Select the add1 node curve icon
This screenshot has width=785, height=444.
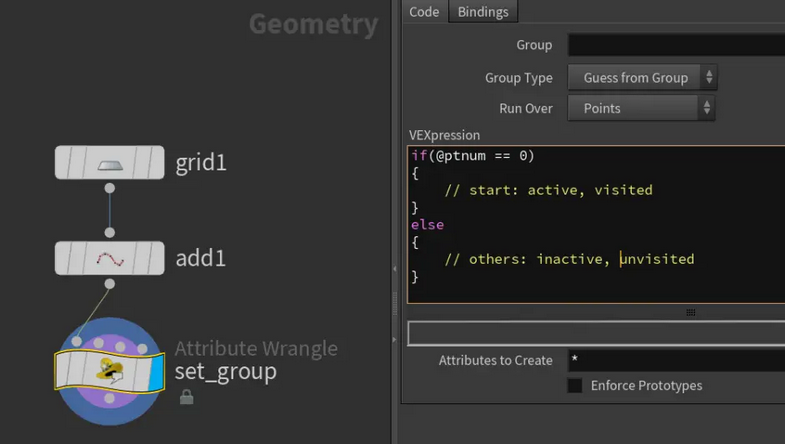coord(110,259)
